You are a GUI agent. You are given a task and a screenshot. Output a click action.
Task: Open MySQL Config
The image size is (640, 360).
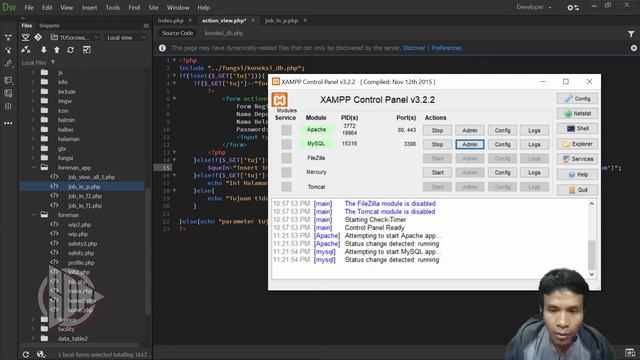(x=502, y=144)
